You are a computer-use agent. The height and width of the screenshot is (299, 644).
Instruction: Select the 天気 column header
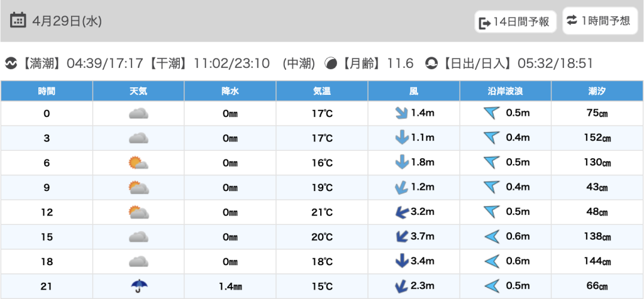coord(138,91)
